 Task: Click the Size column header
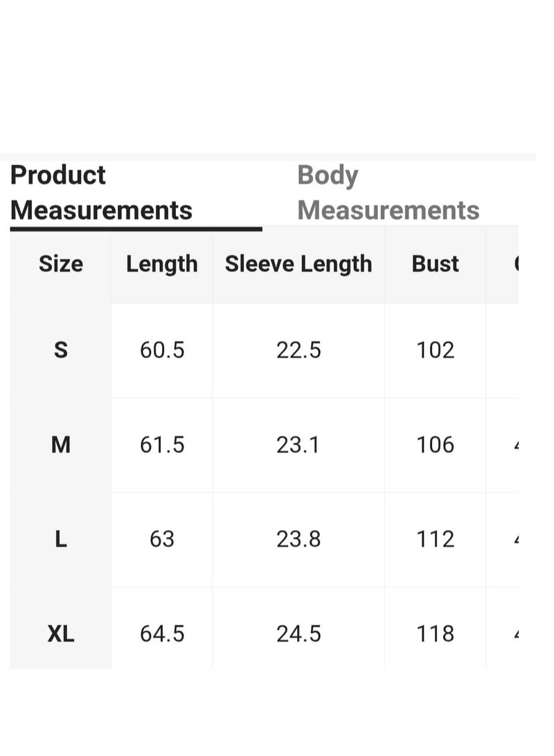(x=61, y=264)
